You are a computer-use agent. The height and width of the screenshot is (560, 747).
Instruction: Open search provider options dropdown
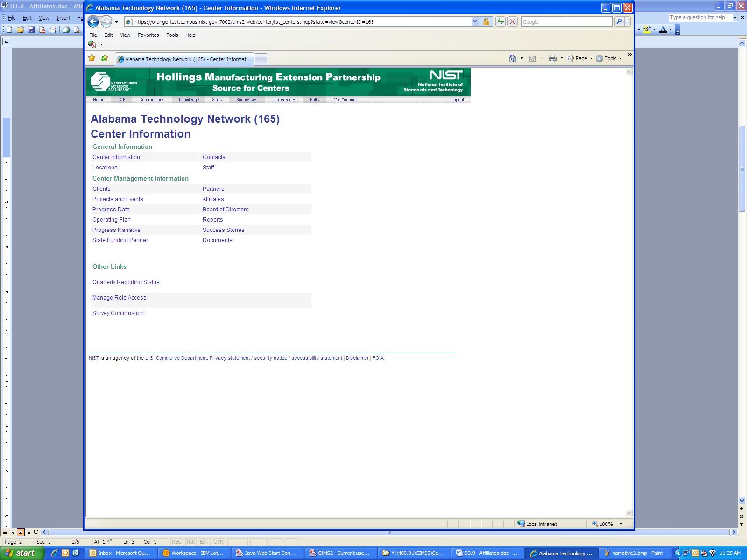tap(627, 21)
